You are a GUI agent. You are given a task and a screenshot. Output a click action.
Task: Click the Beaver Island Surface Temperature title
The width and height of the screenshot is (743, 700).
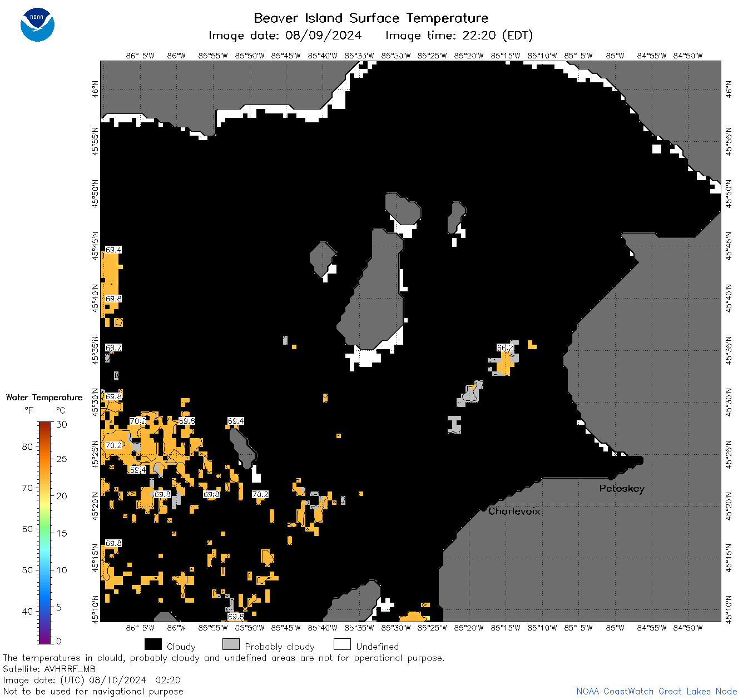pyautogui.click(x=371, y=18)
